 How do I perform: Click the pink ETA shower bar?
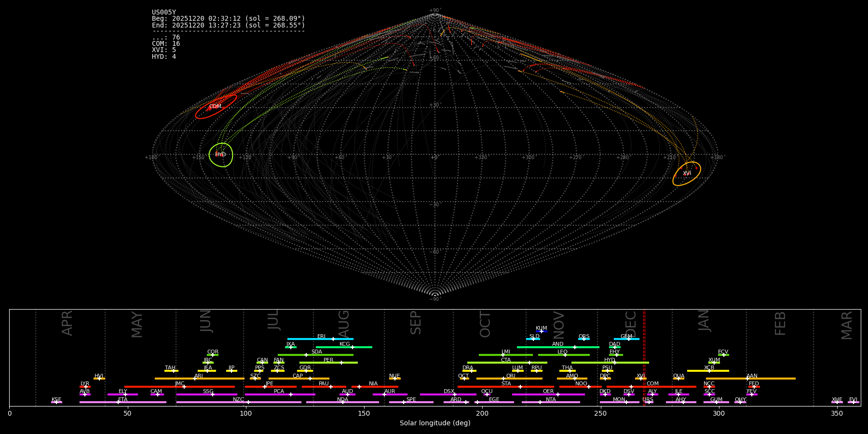122,402
